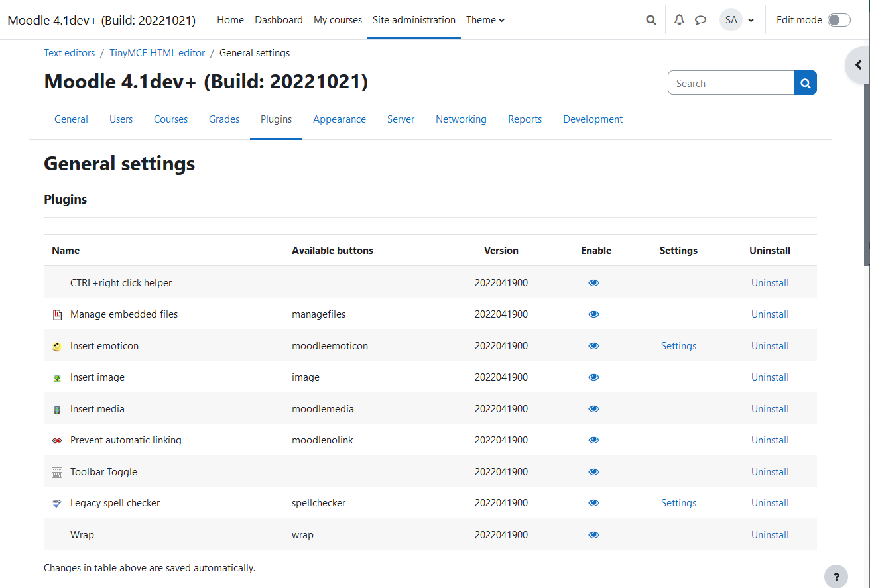The image size is (870, 588).
Task: Open the Theme dropdown menu
Action: [485, 20]
